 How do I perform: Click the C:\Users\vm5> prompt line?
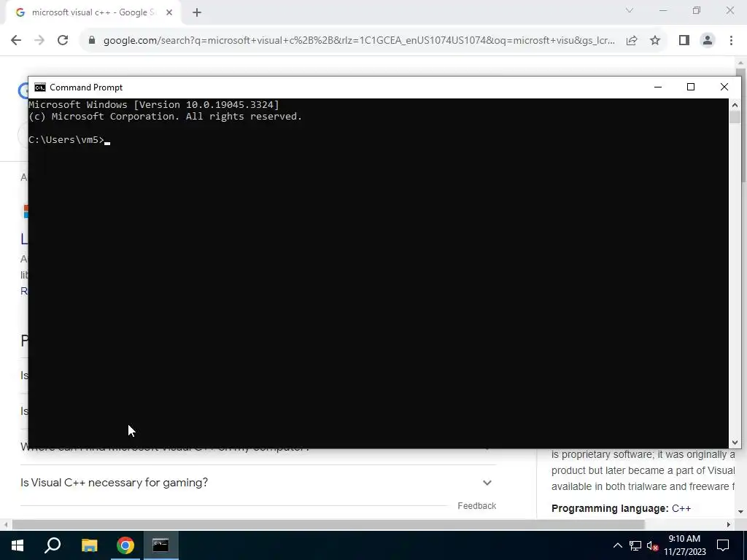[x=69, y=140]
